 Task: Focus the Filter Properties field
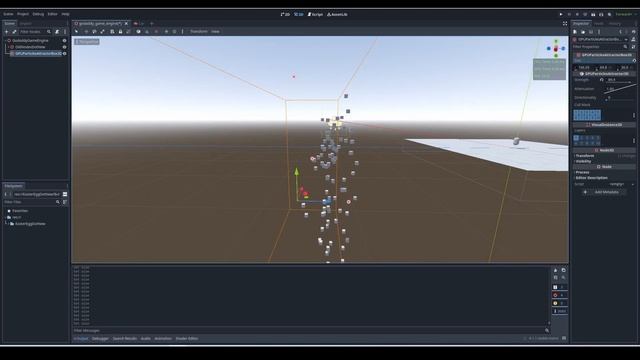pos(600,47)
